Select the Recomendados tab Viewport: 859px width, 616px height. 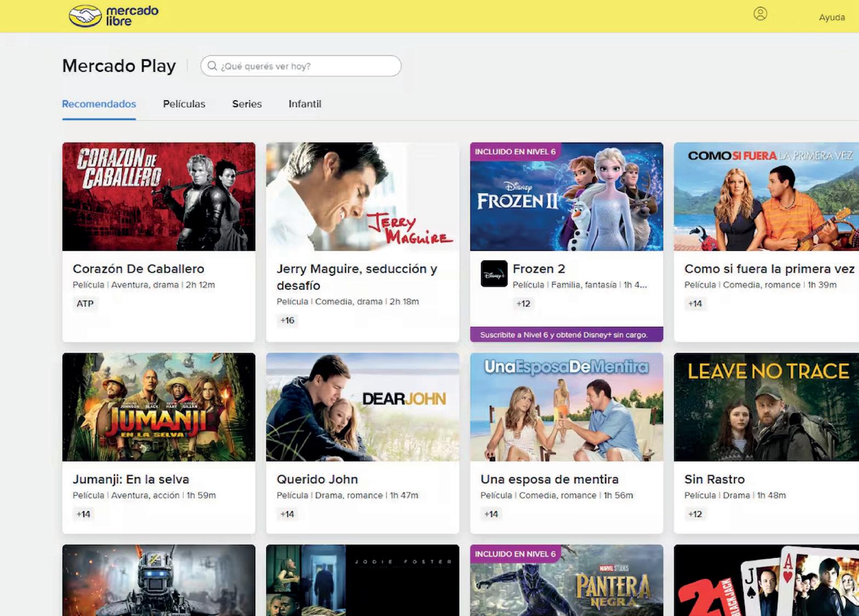coord(99,104)
